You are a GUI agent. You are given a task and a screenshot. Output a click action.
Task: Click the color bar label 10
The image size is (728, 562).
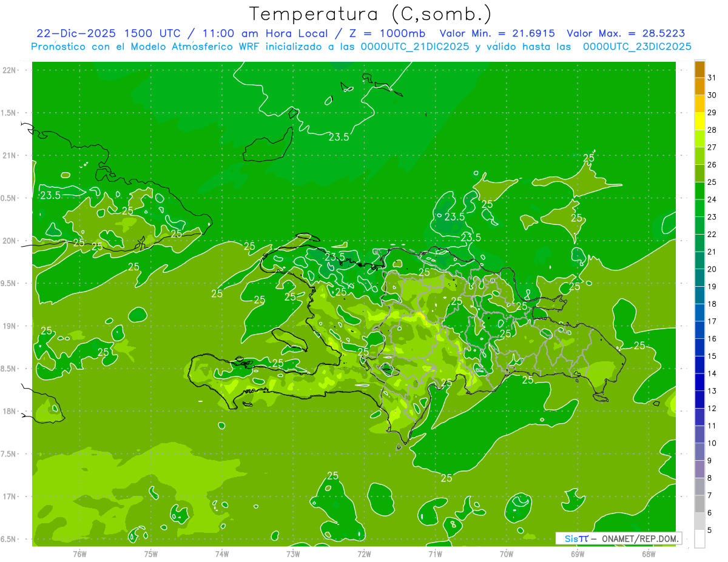coord(712,443)
